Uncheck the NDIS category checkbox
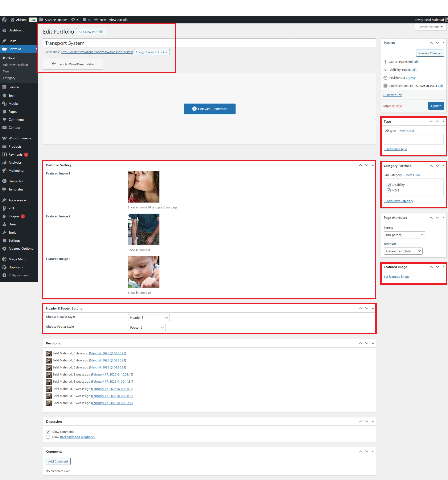This screenshot has height=480, width=448. tap(389, 190)
